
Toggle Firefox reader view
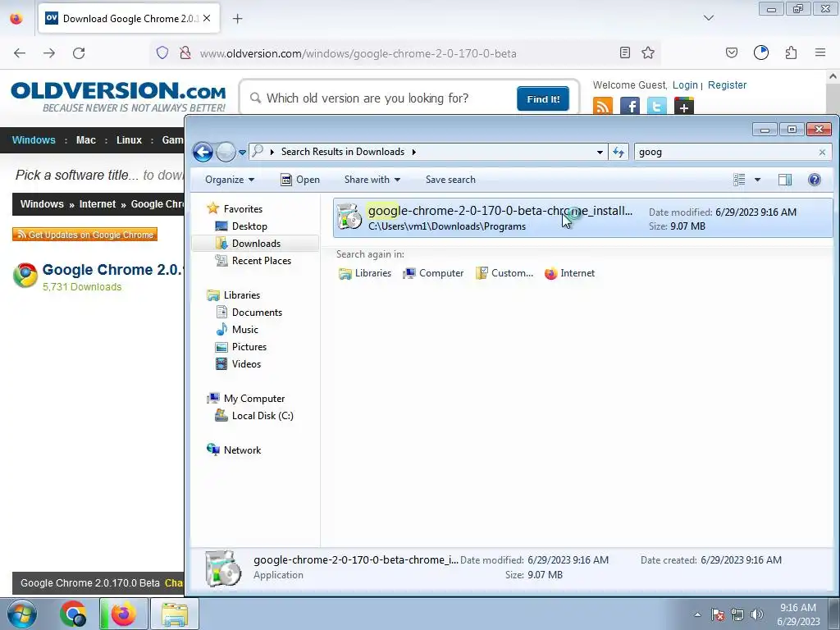pos(624,52)
